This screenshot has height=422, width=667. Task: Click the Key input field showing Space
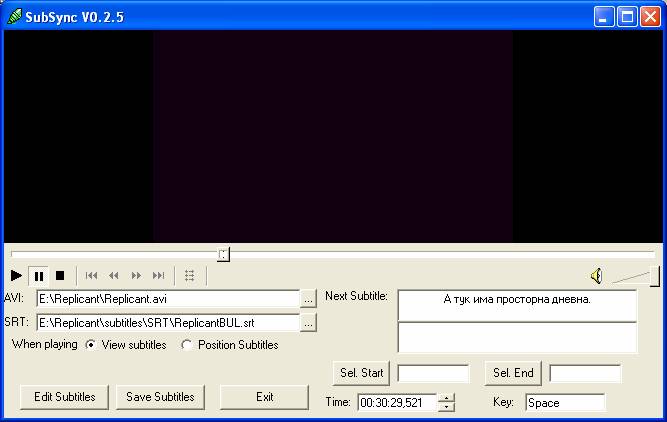(565, 403)
